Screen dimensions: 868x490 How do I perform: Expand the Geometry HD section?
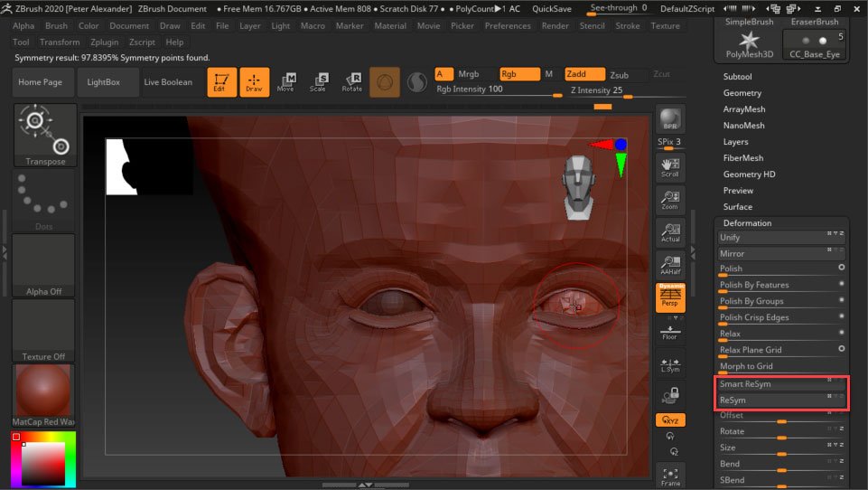pyautogui.click(x=749, y=174)
